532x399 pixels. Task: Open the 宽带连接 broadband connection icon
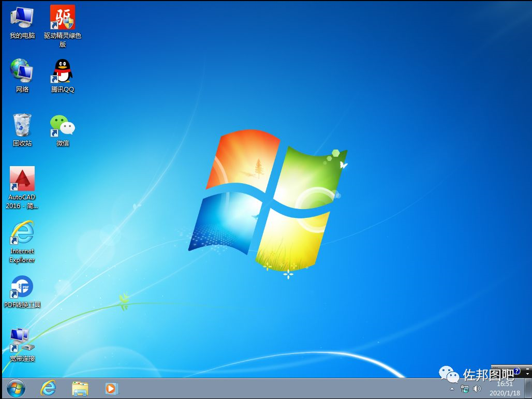pos(21,339)
